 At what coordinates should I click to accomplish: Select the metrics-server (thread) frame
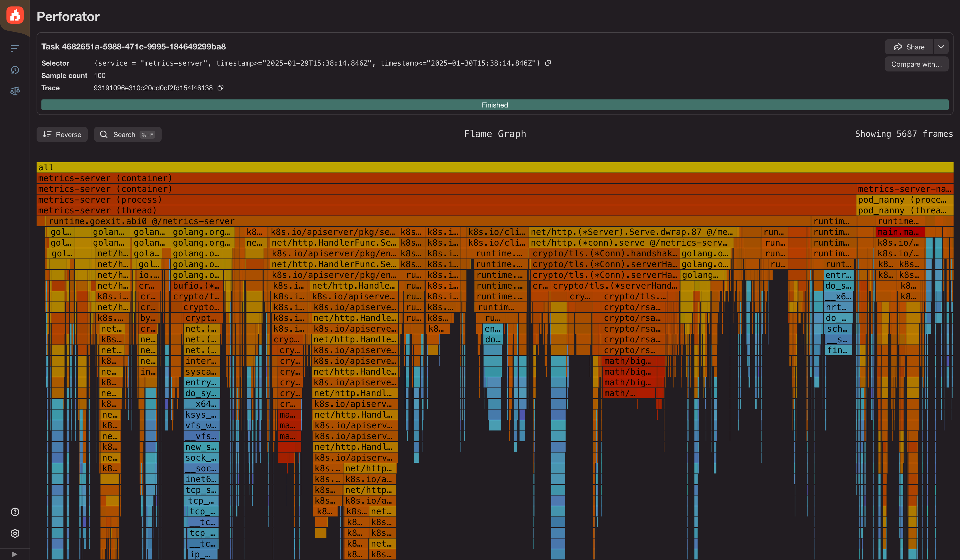(446, 210)
